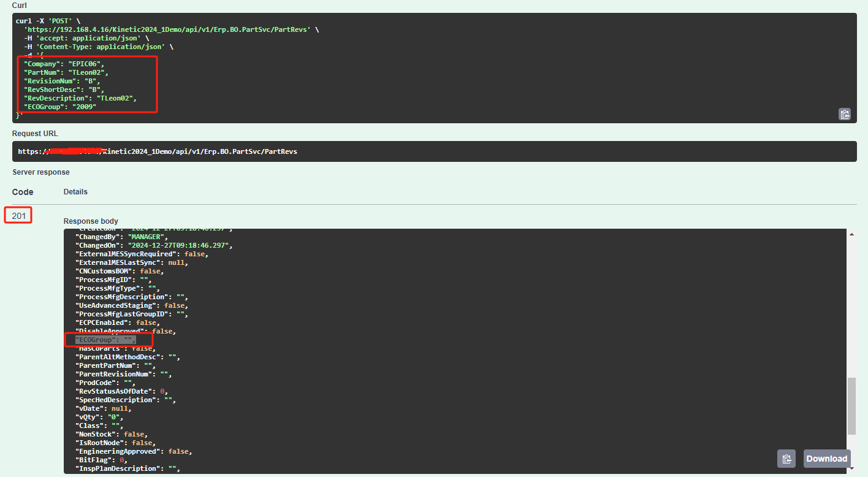Click the "IsRootNode": false line
Viewport: 868px width, 477px height.
pyautogui.click(x=115, y=443)
